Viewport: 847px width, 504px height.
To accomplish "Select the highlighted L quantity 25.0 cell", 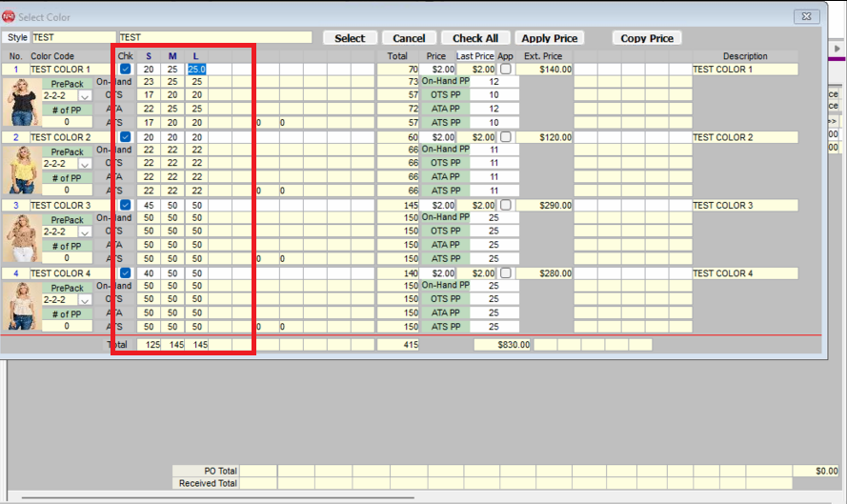I will 196,70.
